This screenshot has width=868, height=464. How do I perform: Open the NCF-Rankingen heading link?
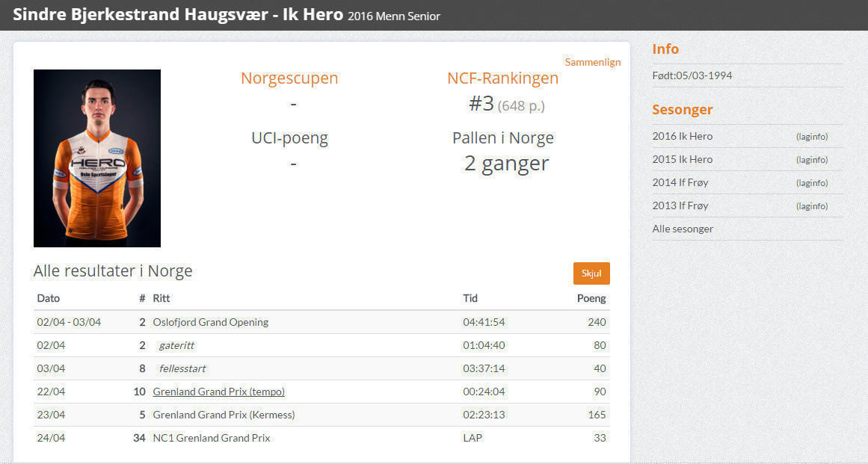pyautogui.click(x=502, y=78)
